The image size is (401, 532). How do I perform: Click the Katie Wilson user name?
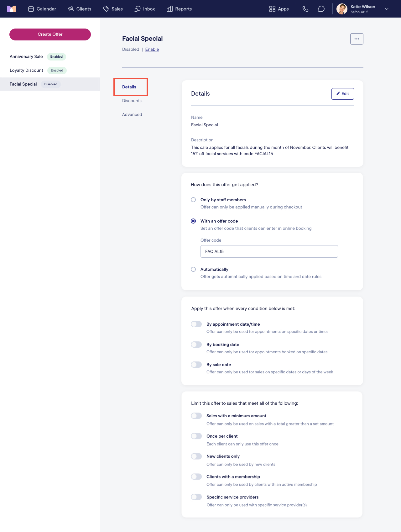tap(363, 7)
